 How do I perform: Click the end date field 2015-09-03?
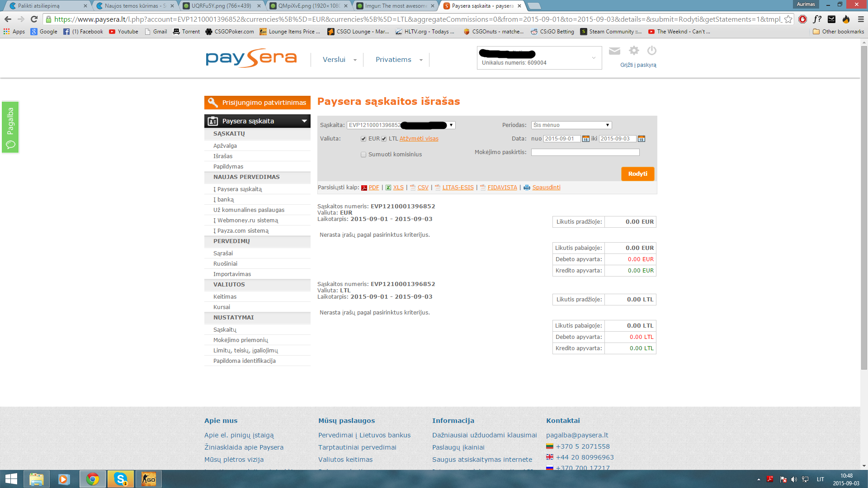[618, 139]
